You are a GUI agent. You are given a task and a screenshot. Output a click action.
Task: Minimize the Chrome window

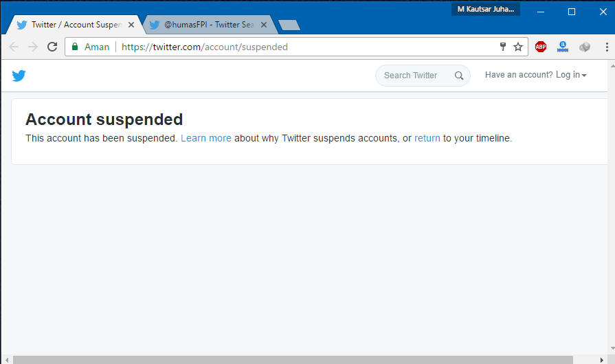(x=541, y=12)
